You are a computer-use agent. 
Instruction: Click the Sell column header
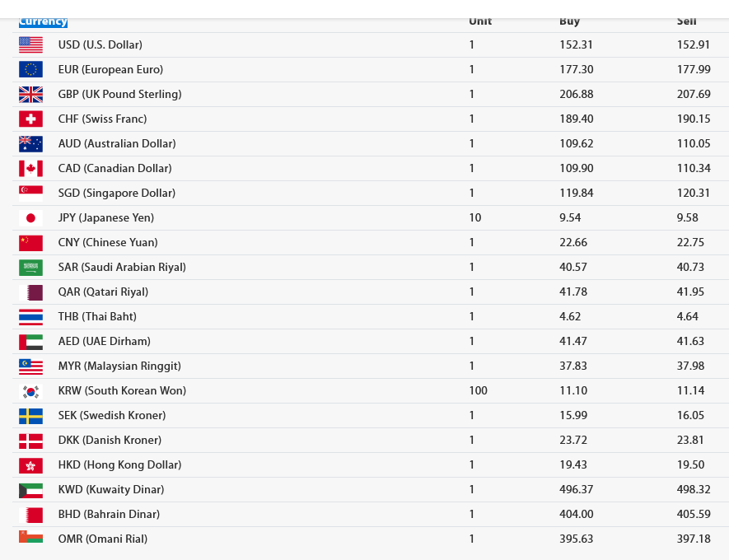click(x=687, y=21)
